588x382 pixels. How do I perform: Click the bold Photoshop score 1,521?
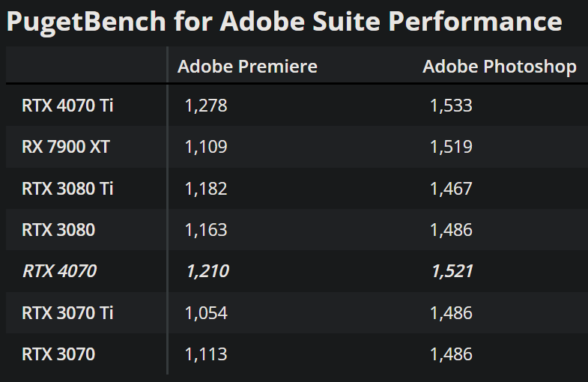pyautogui.click(x=452, y=270)
